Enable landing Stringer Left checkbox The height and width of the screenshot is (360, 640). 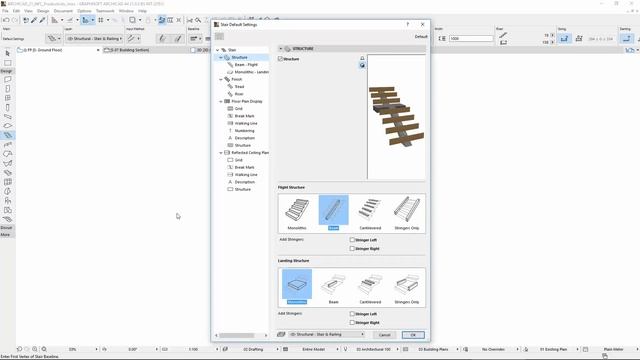pos(352,314)
